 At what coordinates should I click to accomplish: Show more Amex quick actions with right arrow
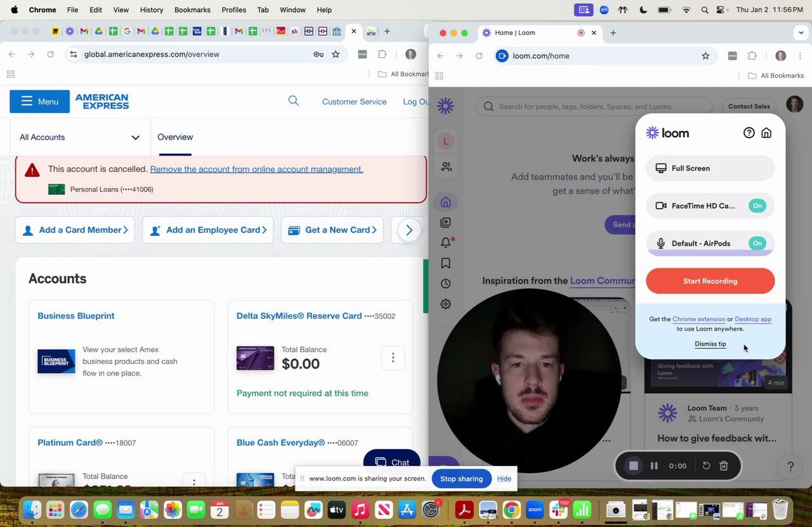tap(409, 230)
